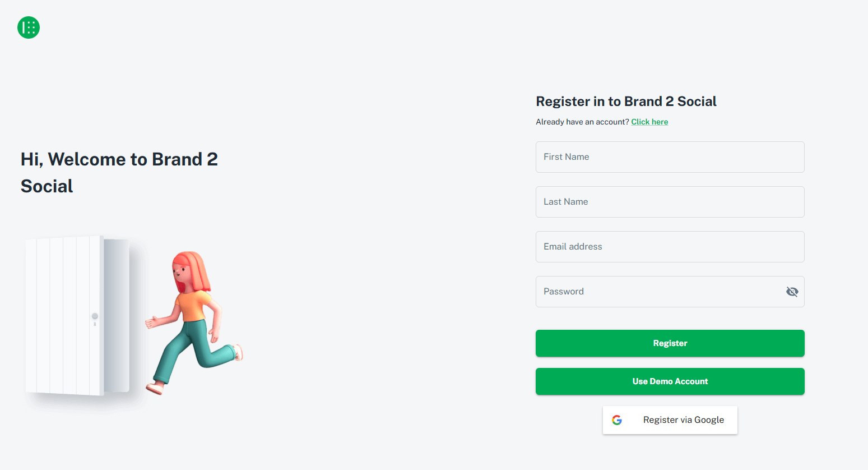This screenshot has height=470, width=868.
Task: Click into the Email address field
Action: click(670, 247)
